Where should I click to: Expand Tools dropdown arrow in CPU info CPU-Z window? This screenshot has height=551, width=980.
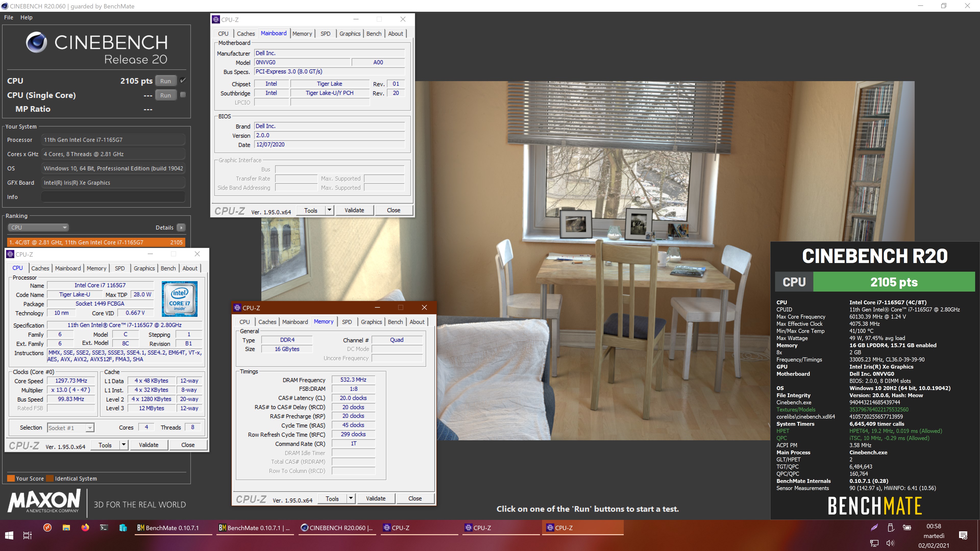pos(124,445)
